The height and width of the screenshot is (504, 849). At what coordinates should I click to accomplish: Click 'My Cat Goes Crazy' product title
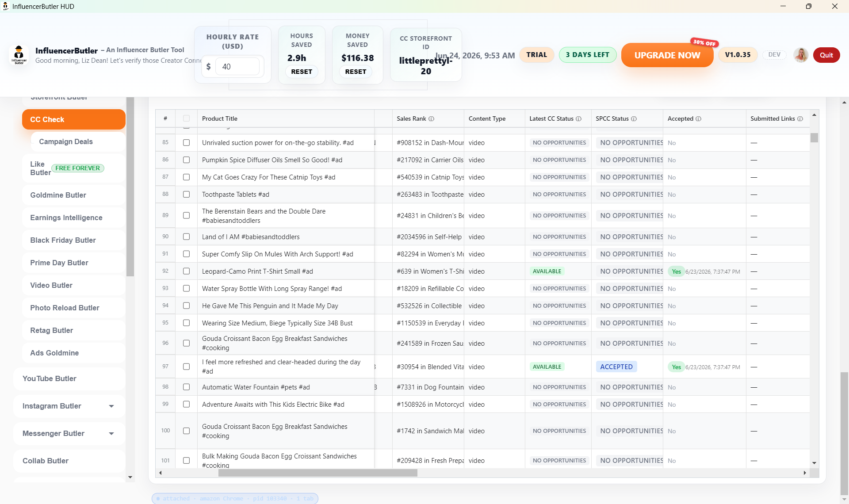268,177
